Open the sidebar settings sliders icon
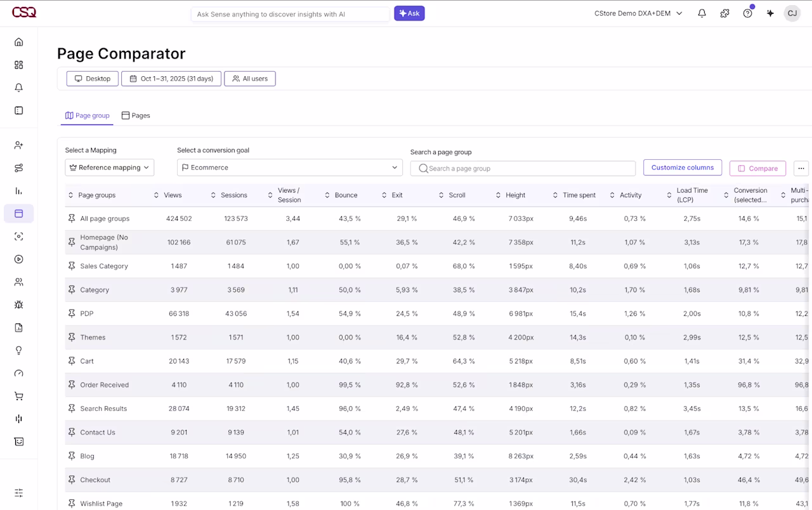This screenshot has width=812, height=510. tap(18, 493)
